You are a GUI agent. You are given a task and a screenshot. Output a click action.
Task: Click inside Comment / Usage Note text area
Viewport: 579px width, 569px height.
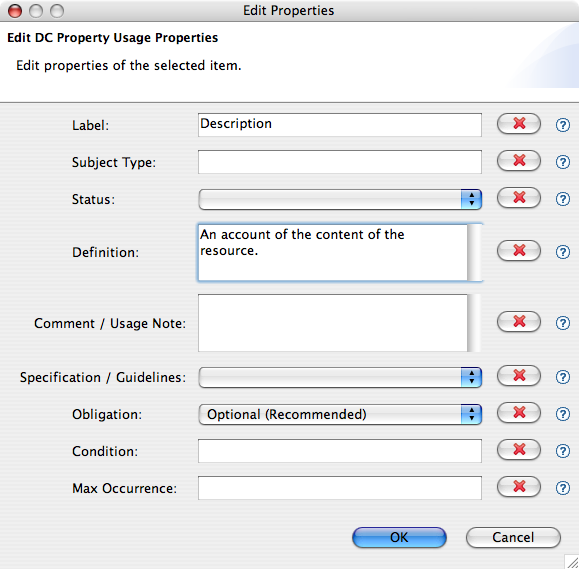333,323
